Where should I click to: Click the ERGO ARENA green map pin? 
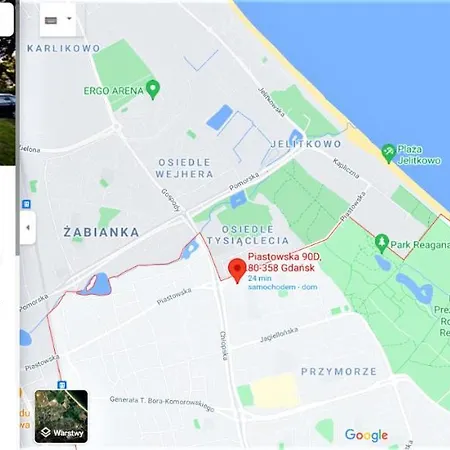click(x=153, y=89)
